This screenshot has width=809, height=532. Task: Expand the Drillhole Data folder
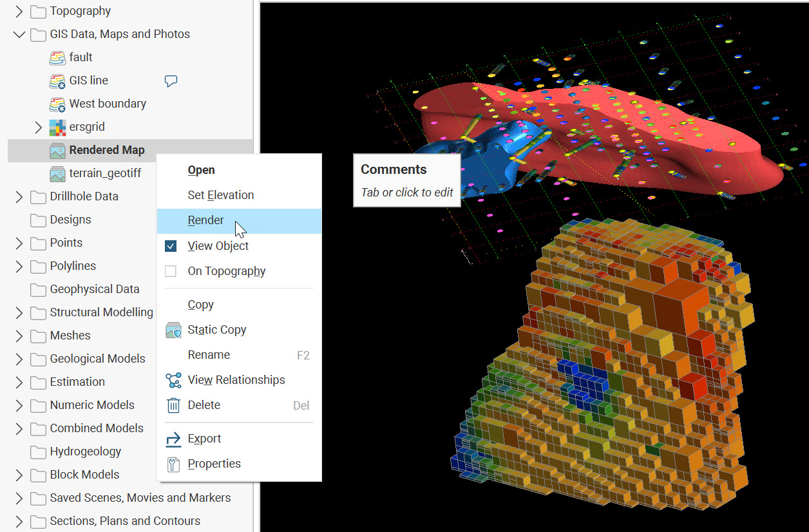point(19,196)
